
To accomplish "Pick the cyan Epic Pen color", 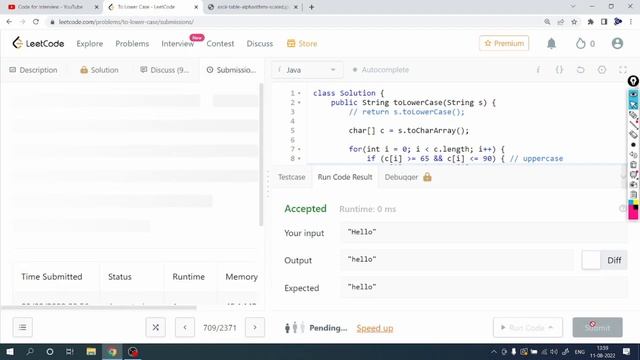I will pos(631,202).
